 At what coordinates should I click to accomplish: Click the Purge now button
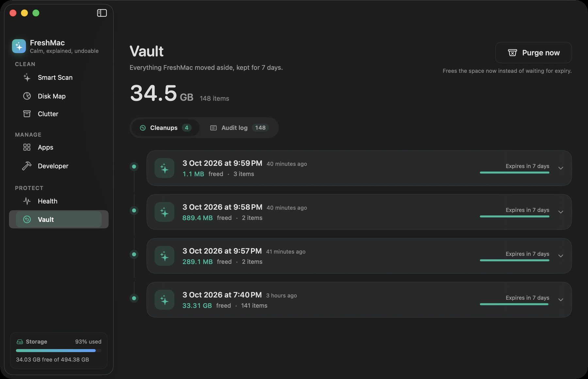click(x=533, y=53)
